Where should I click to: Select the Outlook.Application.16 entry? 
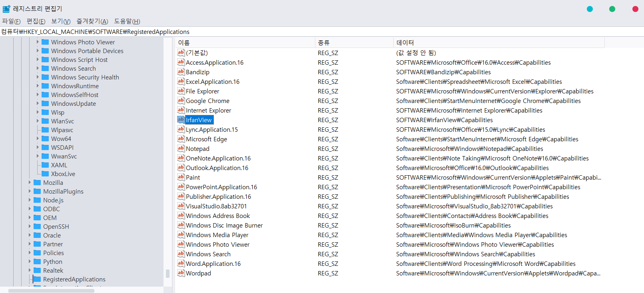217,168
